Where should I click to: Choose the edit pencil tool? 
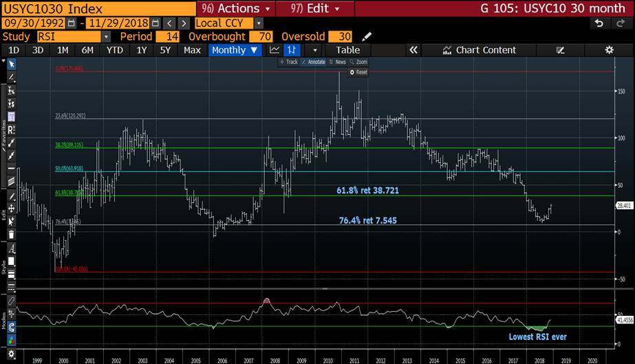[11, 196]
